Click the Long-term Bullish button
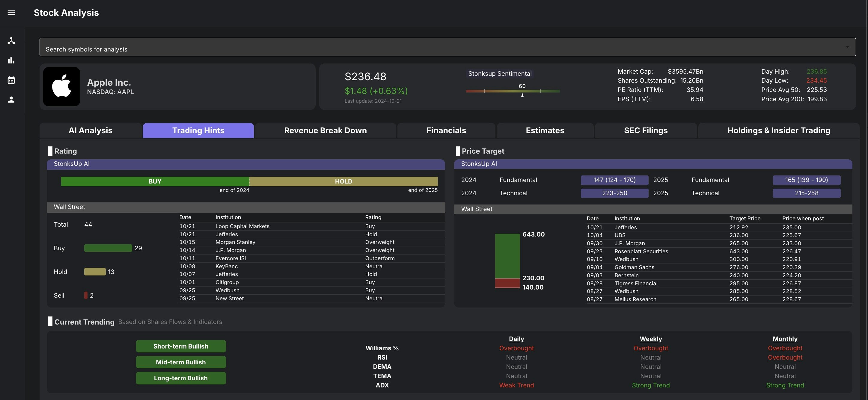Screen dimensions: 868x400 pos(181,378)
